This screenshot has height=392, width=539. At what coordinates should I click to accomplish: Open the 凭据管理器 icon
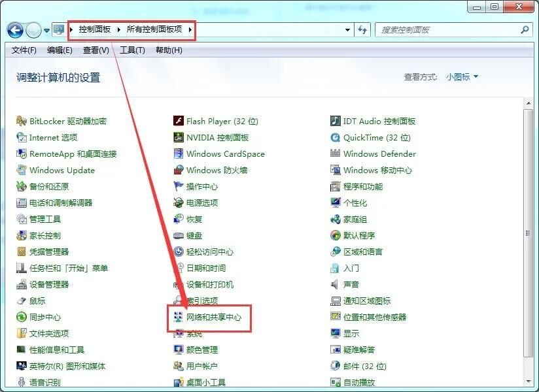point(22,252)
